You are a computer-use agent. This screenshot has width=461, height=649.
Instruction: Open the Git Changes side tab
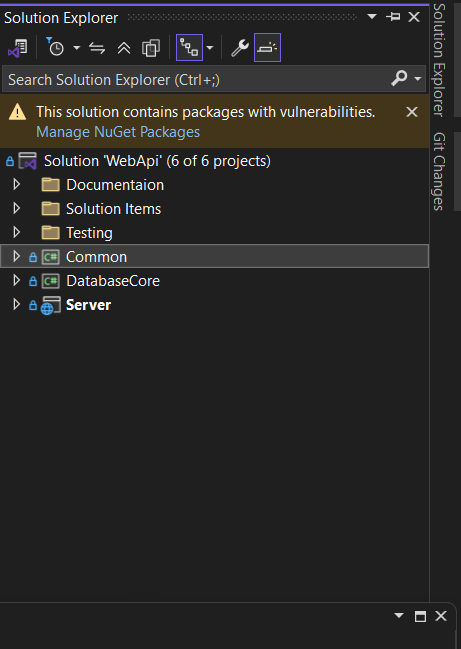click(x=439, y=171)
